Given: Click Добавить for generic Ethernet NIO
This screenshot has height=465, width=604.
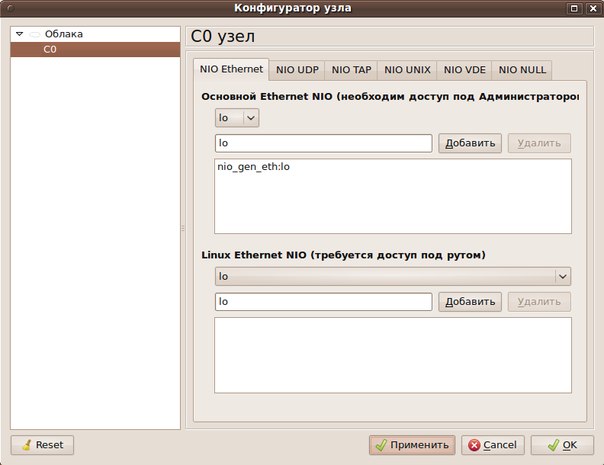Looking at the screenshot, I should click(470, 143).
